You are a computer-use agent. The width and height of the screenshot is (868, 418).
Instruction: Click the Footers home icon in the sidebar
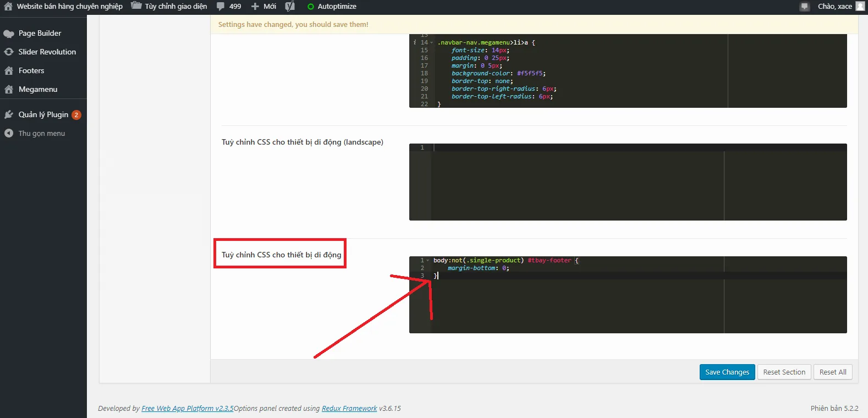coord(9,70)
